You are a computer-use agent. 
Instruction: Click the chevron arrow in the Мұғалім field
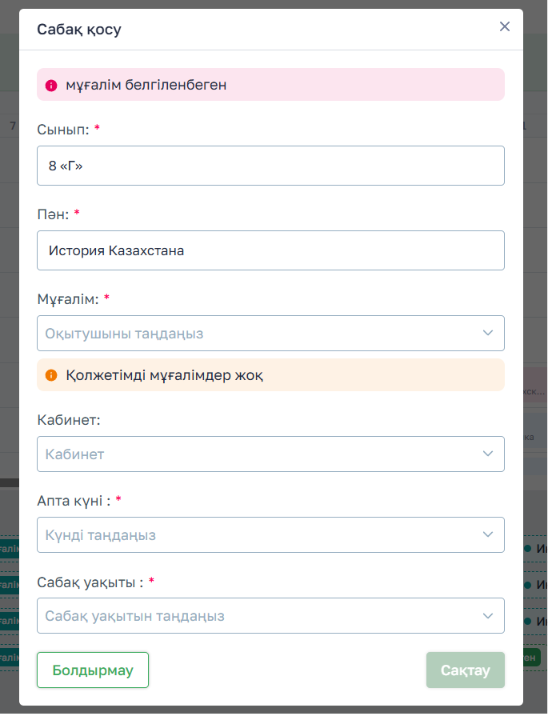487,333
